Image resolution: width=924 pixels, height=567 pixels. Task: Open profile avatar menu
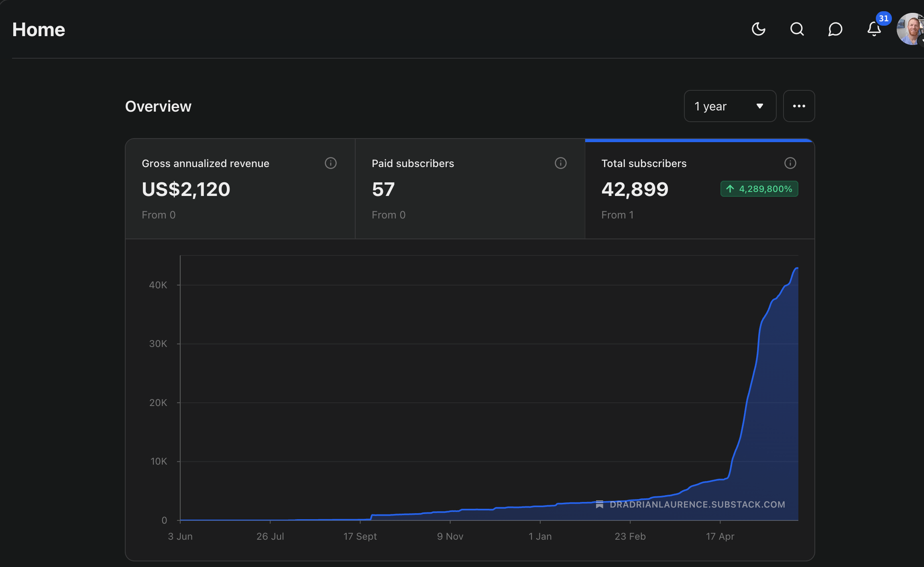tap(911, 29)
